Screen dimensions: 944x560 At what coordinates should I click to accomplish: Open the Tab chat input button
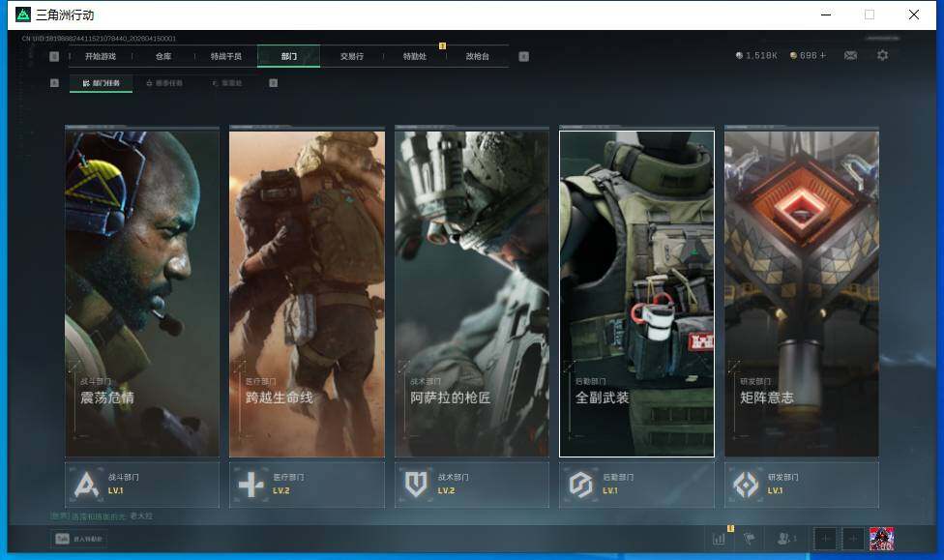click(79, 539)
